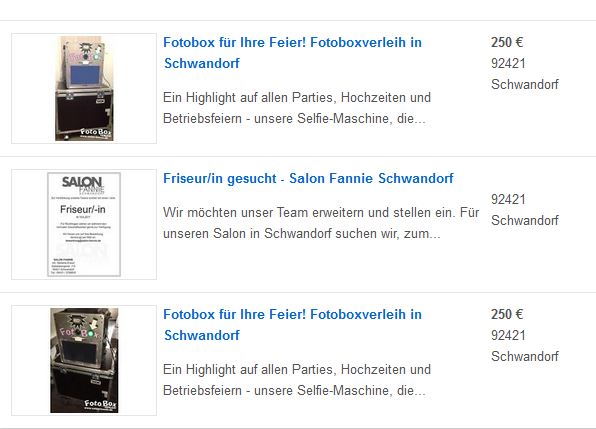Image resolution: width=596 pixels, height=429 pixels.
Task: Click the last listing's 'Ein Highlight auf allen Parties' description
Action: [x=297, y=380]
